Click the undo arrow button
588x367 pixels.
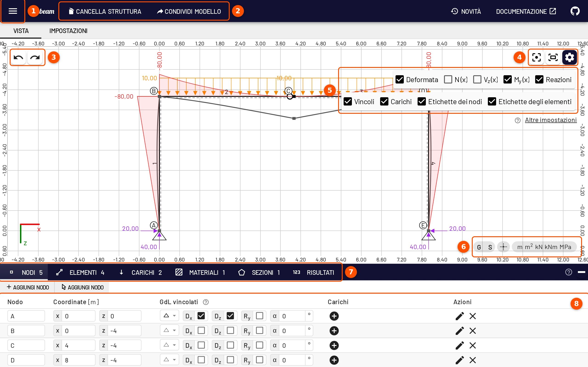[x=18, y=58]
